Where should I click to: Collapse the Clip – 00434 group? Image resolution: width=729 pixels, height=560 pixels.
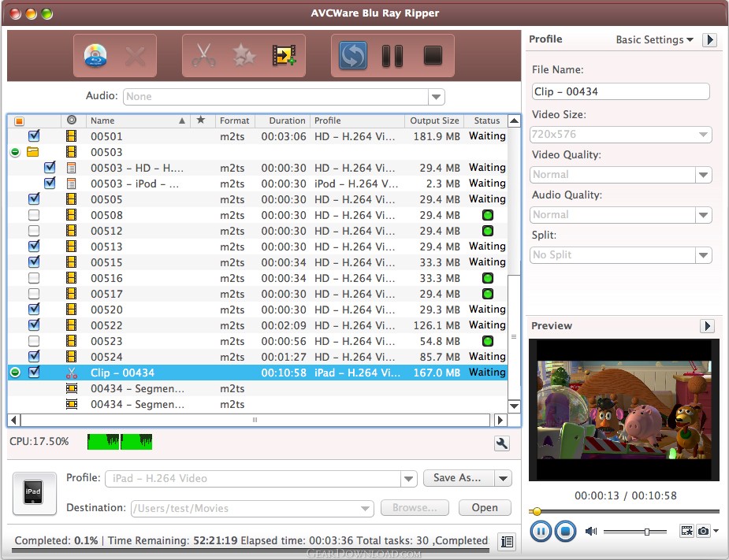click(x=15, y=373)
